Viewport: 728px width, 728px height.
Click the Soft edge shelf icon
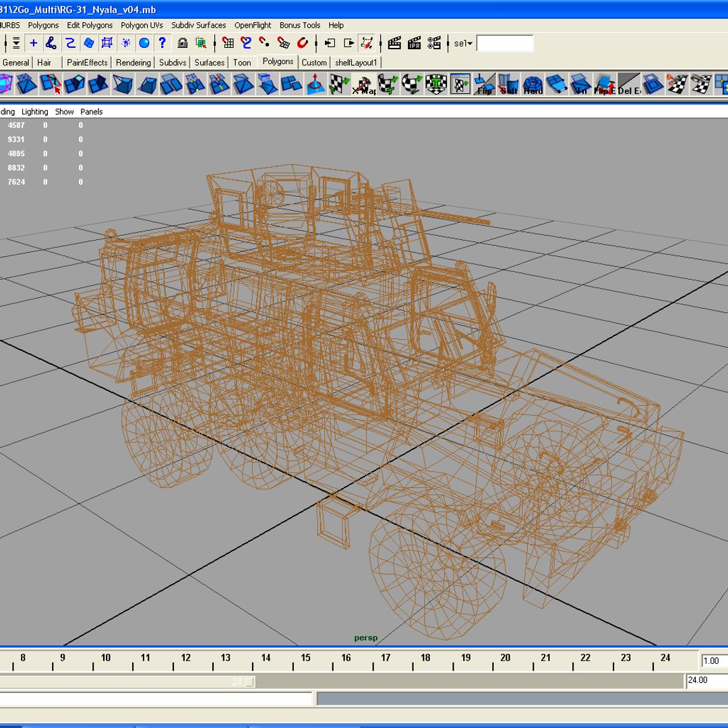tap(508, 84)
